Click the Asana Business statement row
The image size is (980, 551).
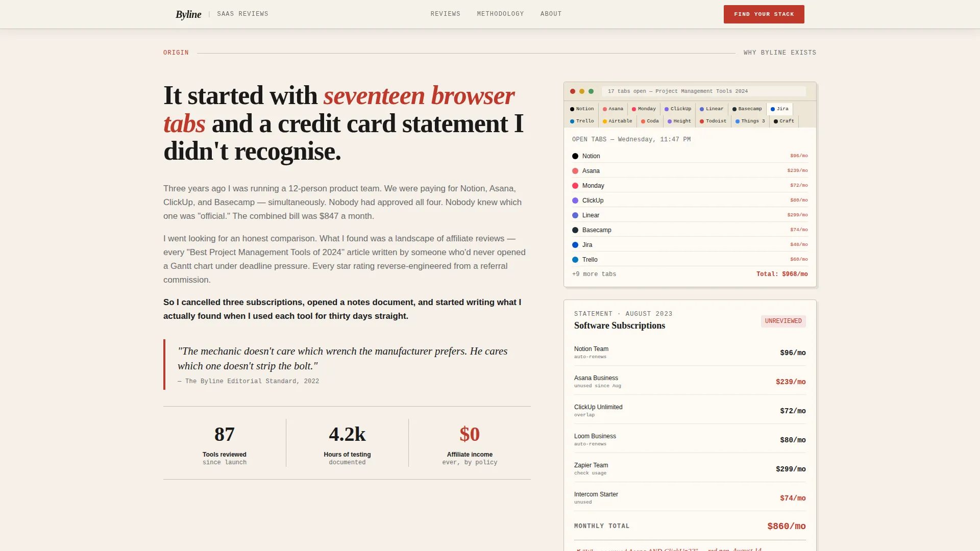pos(690,382)
